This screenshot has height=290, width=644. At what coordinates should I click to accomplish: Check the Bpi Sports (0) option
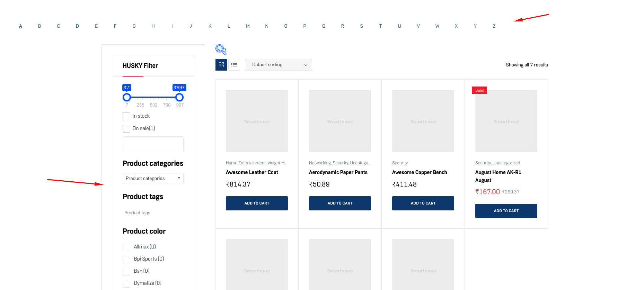(126, 259)
